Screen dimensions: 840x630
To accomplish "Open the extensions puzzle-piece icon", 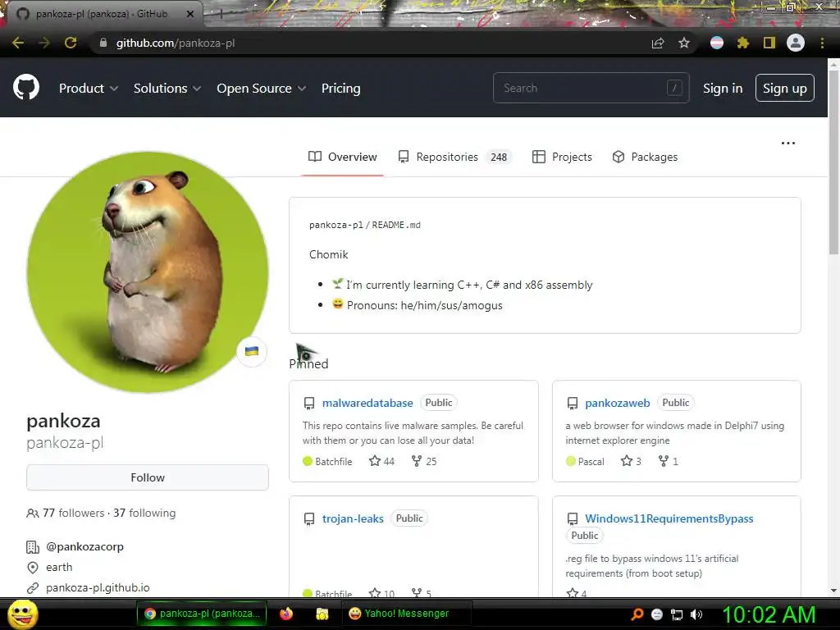I will 743,43.
